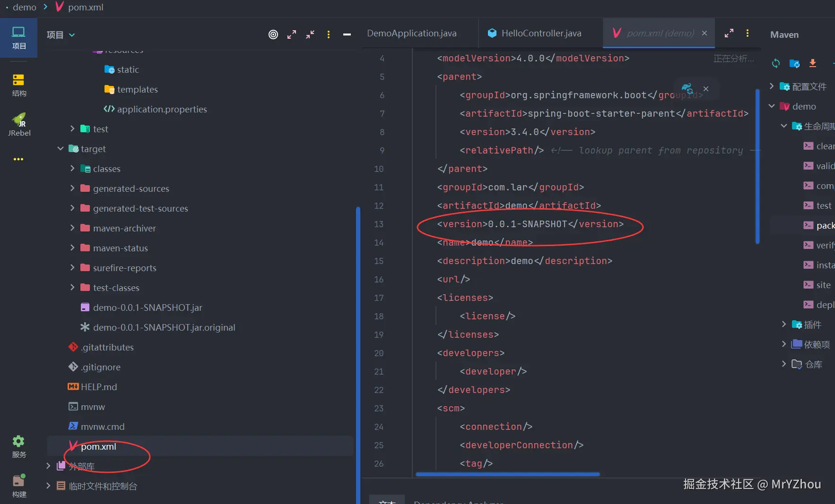Image resolution: width=835 pixels, height=504 pixels.
Task: Open the project view dropdown
Action: 61,35
